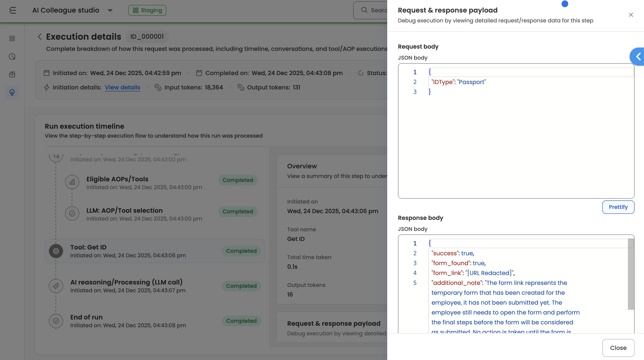Click the "form_found": true line
Image resolution: width=644 pixels, height=360 pixels.
(458, 263)
